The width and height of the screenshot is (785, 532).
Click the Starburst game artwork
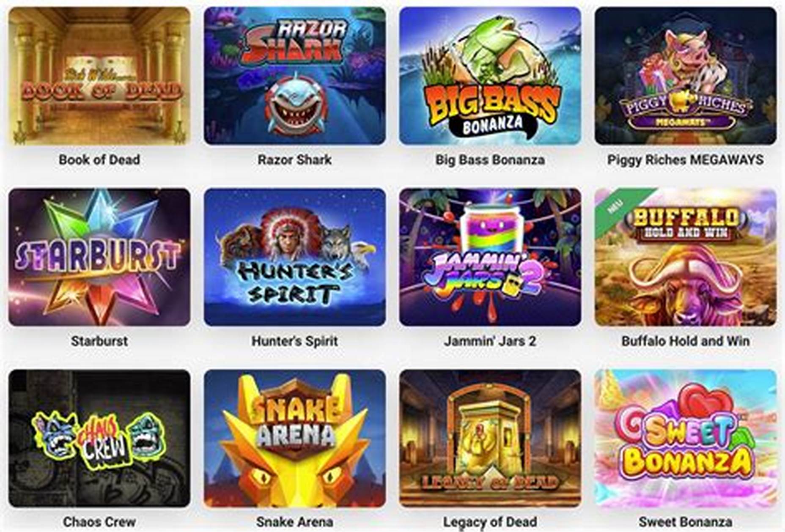99,257
